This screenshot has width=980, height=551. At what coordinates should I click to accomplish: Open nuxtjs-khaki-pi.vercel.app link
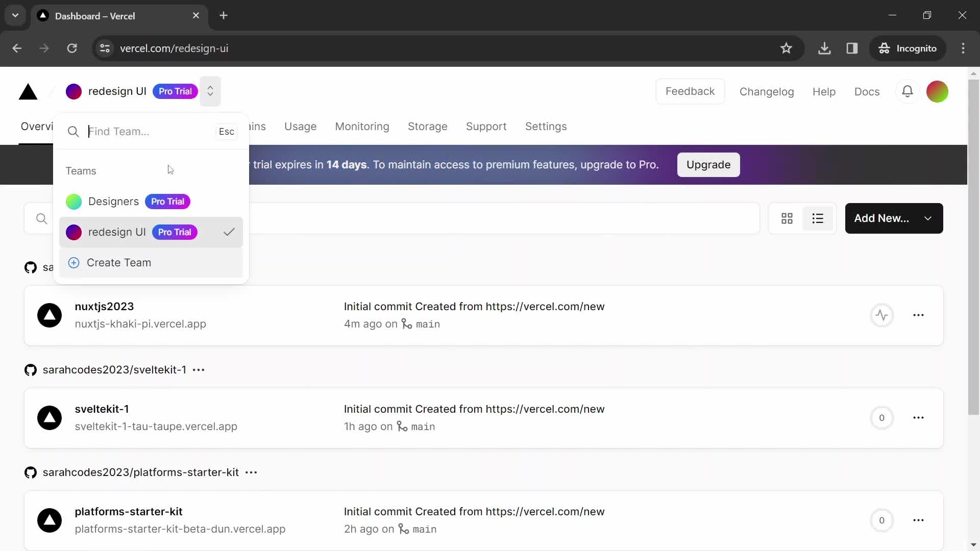click(x=140, y=324)
